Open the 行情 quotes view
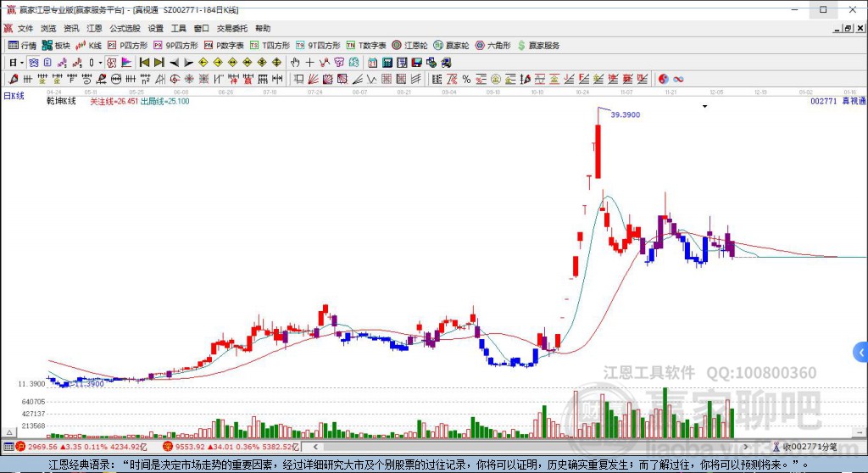868x473 pixels. point(23,46)
